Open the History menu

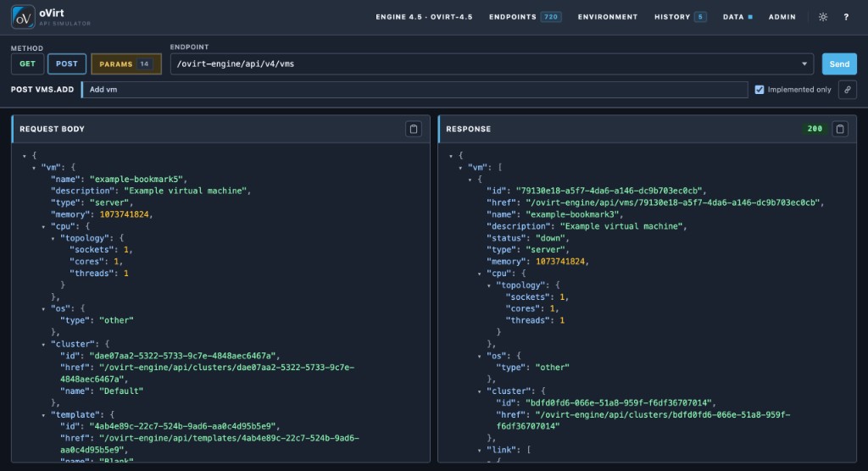click(680, 17)
